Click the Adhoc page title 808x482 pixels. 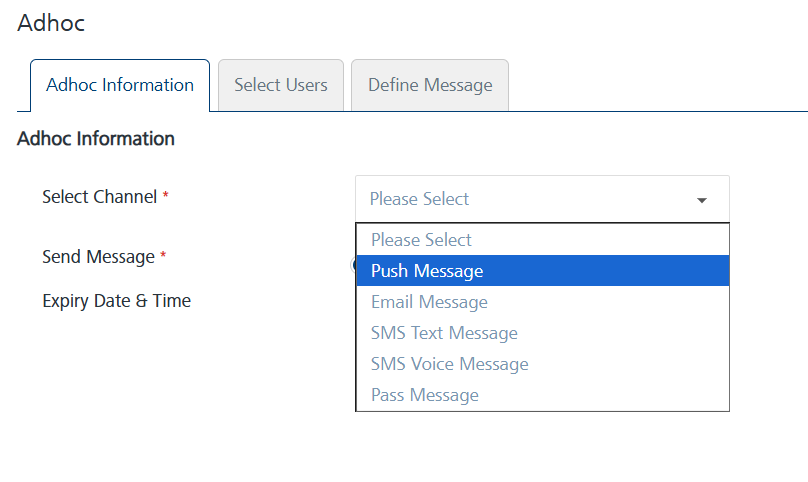[x=51, y=23]
